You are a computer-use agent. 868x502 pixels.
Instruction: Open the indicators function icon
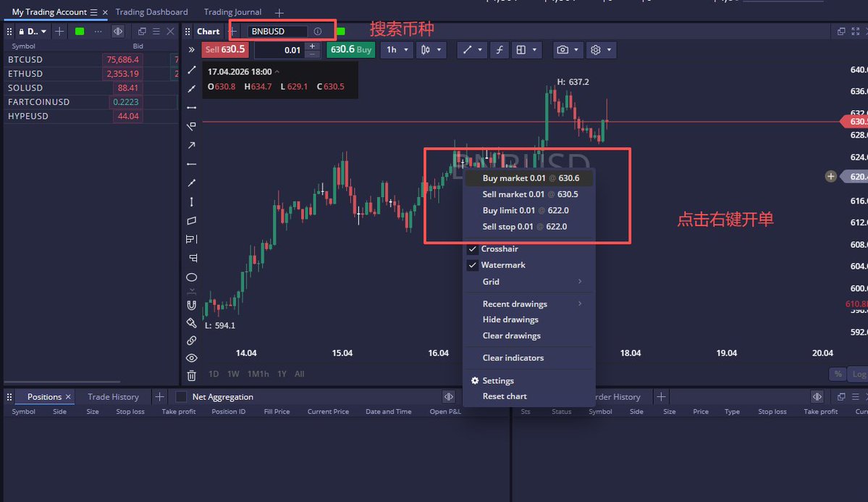click(x=500, y=50)
